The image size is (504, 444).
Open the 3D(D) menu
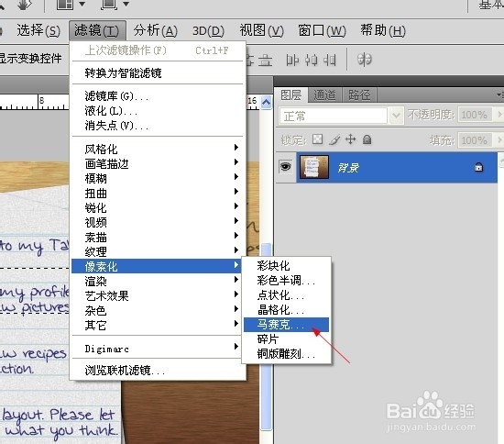208,31
